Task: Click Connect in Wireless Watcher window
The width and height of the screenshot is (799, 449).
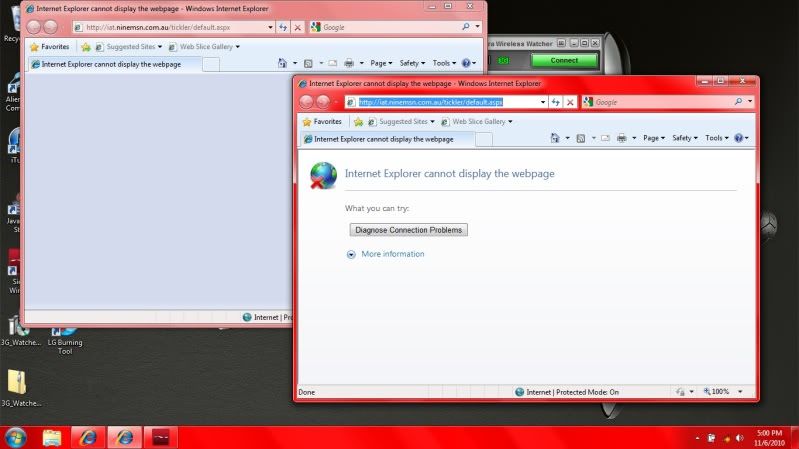Action: (564, 61)
